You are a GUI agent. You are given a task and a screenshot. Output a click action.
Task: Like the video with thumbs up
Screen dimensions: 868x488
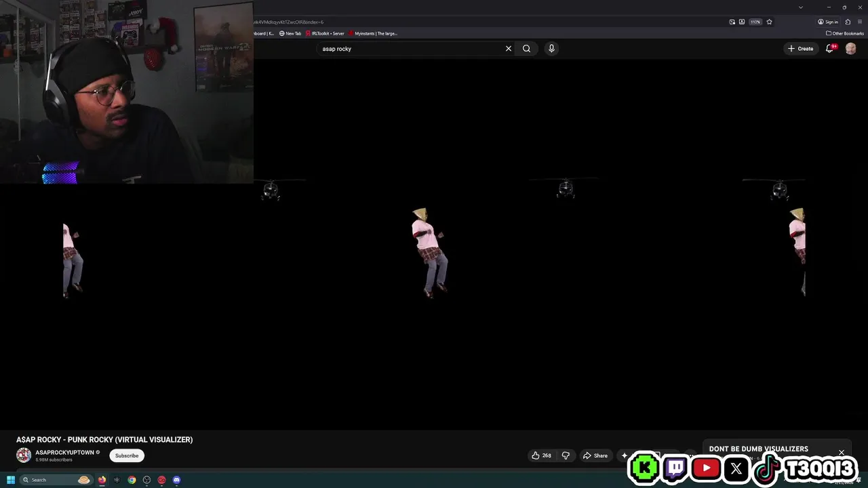541,455
